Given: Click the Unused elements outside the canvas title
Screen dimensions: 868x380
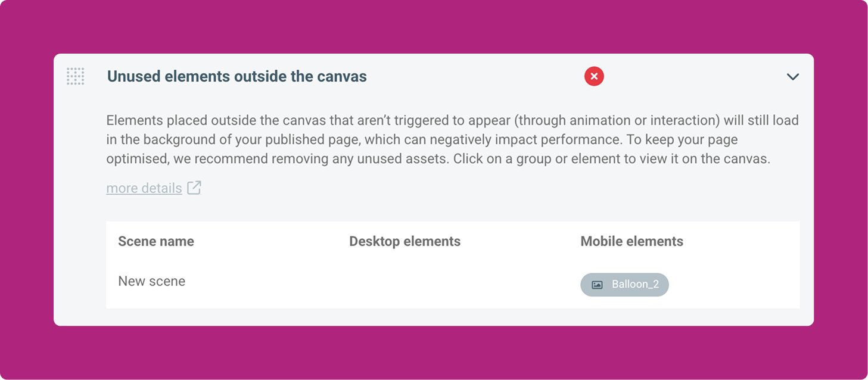Looking at the screenshot, I should (237, 76).
